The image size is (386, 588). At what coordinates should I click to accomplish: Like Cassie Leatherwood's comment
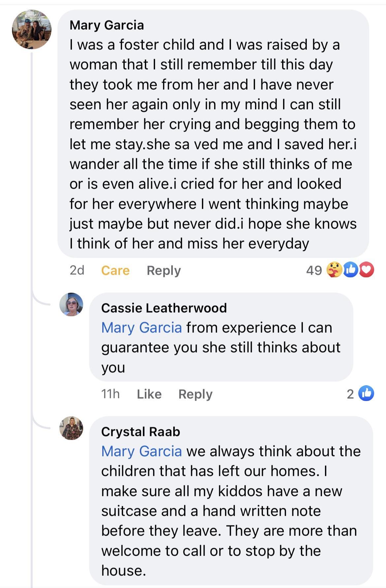(149, 394)
